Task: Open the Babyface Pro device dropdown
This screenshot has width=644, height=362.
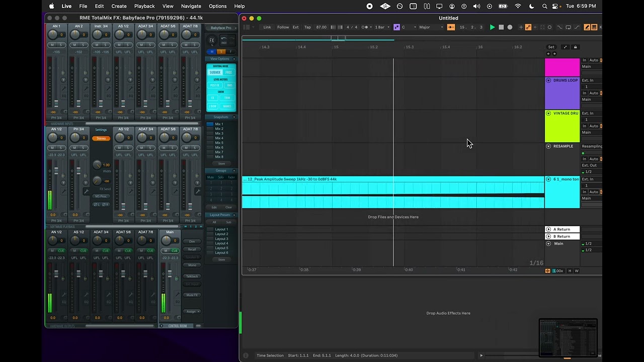Action: pyautogui.click(x=221, y=28)
